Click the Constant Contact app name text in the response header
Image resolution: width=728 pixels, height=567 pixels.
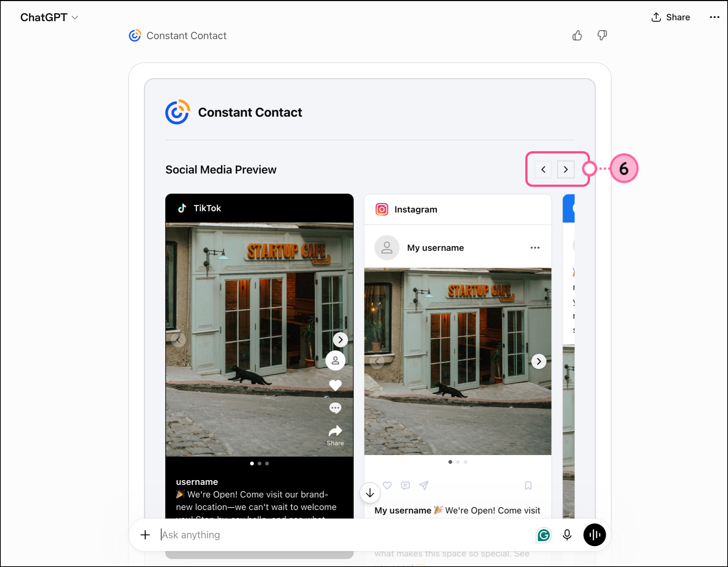click(186, 36)
